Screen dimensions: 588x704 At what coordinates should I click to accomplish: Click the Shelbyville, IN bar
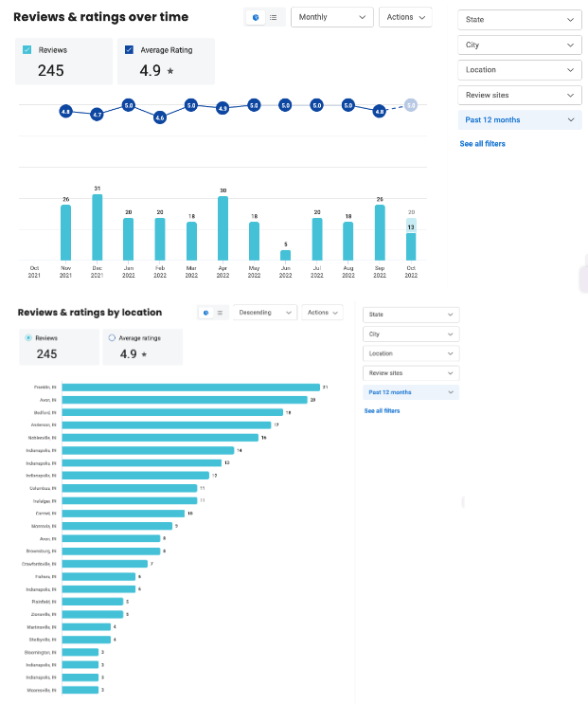86,640
